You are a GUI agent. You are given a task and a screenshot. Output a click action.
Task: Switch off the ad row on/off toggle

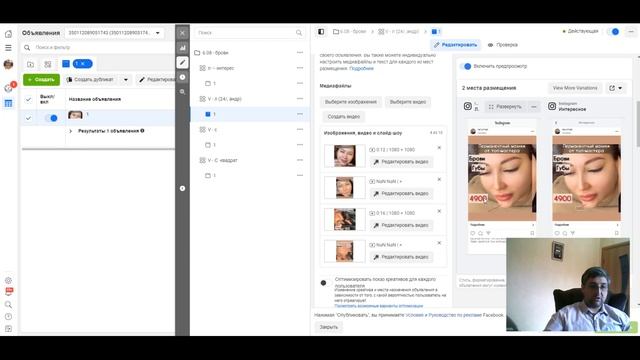pyautogui.click(x=51, y=118)
